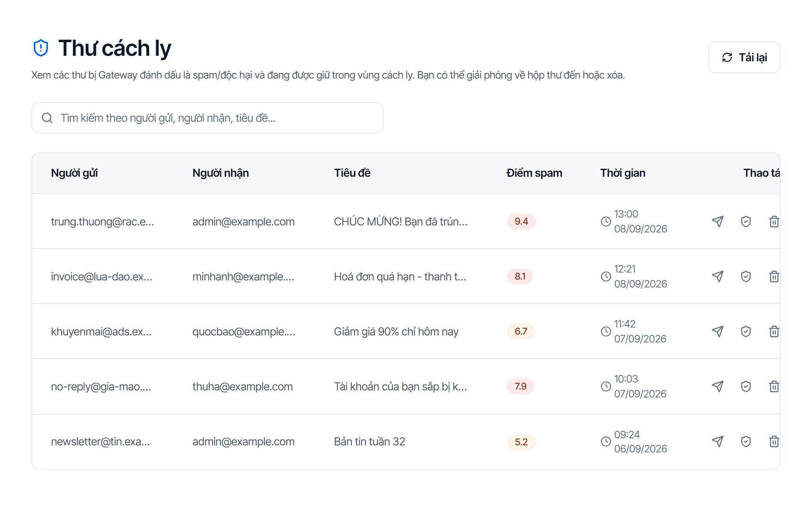Screen dimensions: 812x507
Task: Click sender trung.thuong@rac.e...
Action: pyautogui.click(x=103, y=221)
